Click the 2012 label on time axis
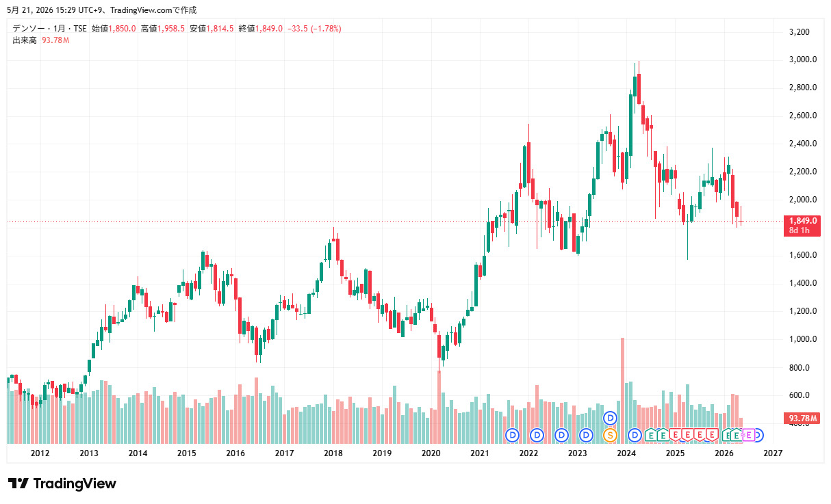Screen dimensions: 831x504 [x=40, y=453]
